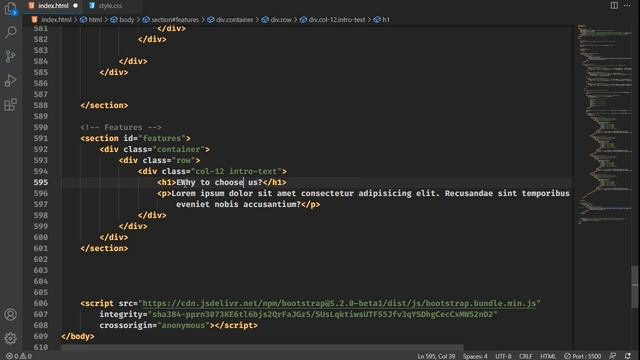Click the Live Server Port 5500 status
Image resolution: width=640 pixels, height=360 pixels.
pyautogui.click(x=582, y=356)
